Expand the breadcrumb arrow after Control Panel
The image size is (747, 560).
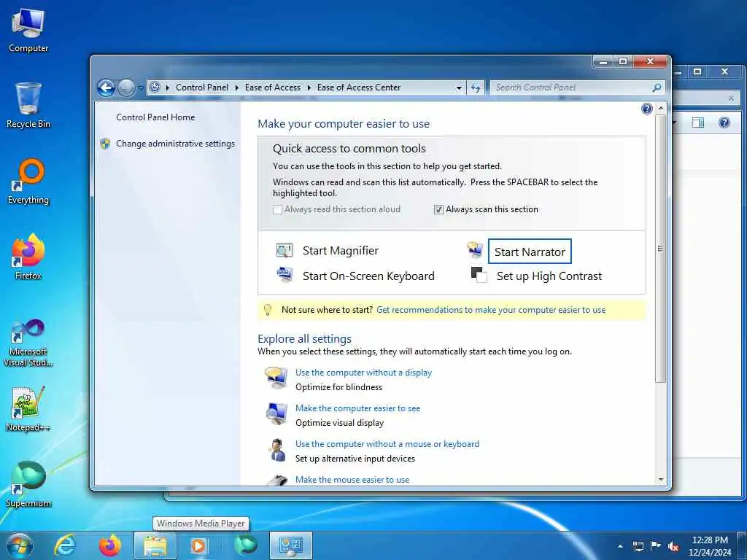237,87
